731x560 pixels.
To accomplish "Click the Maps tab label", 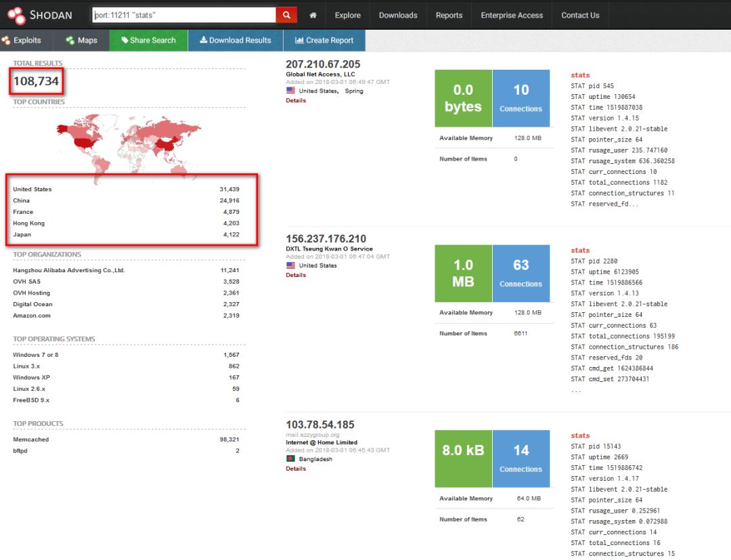I will pyautogui.click(x=87, y=41).
